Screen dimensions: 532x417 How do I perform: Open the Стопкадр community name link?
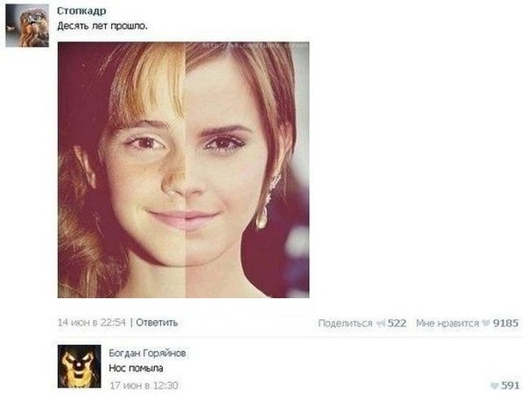point(81,11)
